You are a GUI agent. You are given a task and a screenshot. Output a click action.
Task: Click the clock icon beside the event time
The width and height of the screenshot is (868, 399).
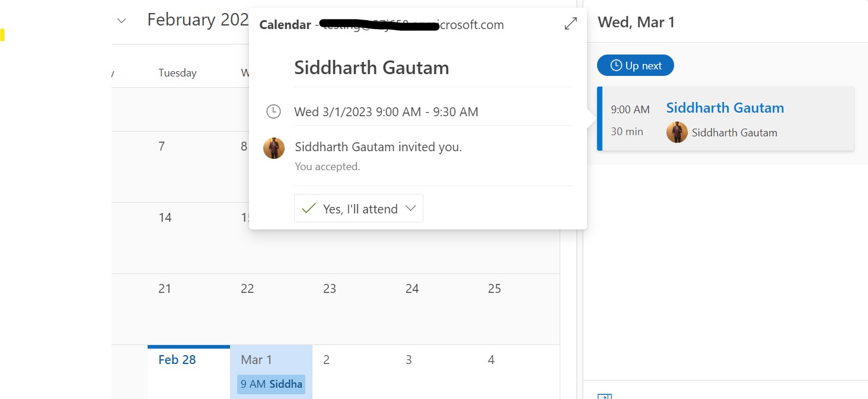[x=273, y=111]
